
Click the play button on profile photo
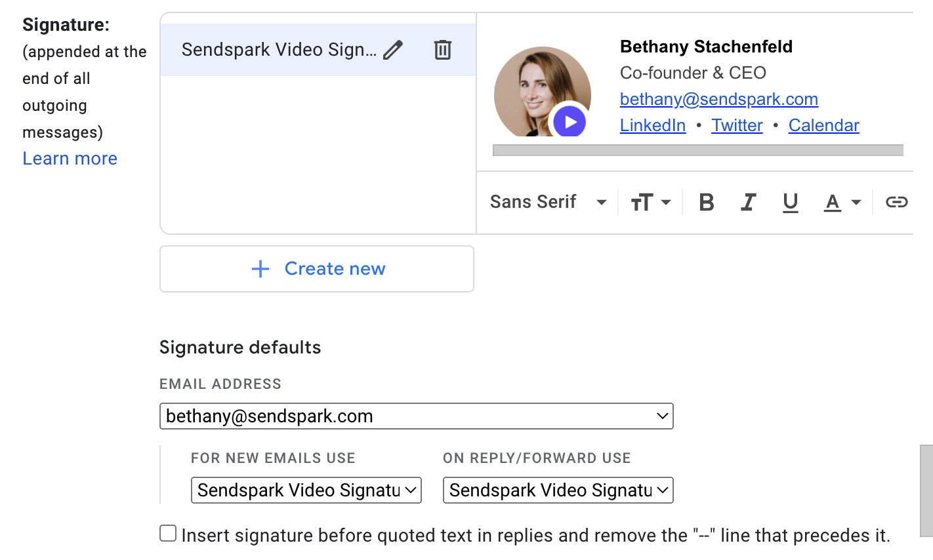(570, 121)
